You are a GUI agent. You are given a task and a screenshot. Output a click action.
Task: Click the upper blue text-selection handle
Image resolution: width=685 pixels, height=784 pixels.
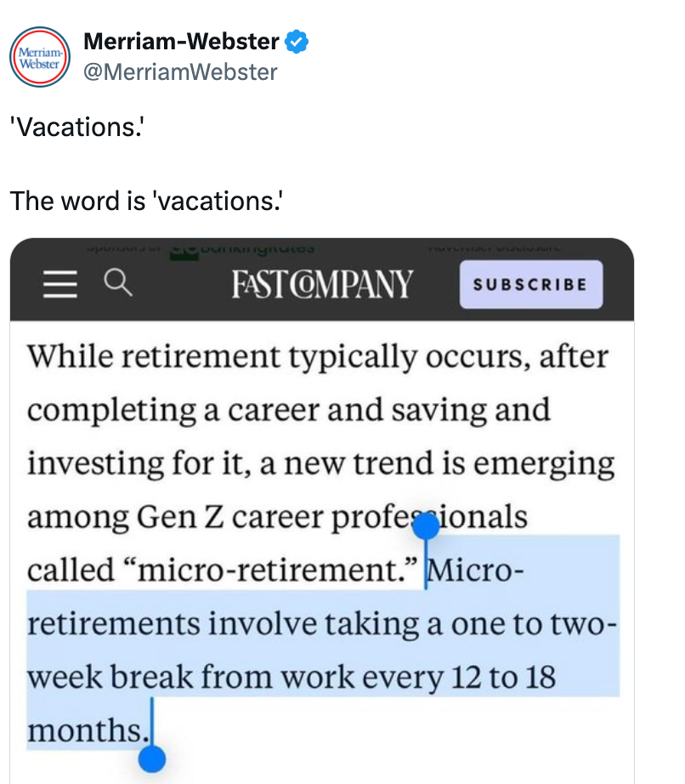coord(427,526)
